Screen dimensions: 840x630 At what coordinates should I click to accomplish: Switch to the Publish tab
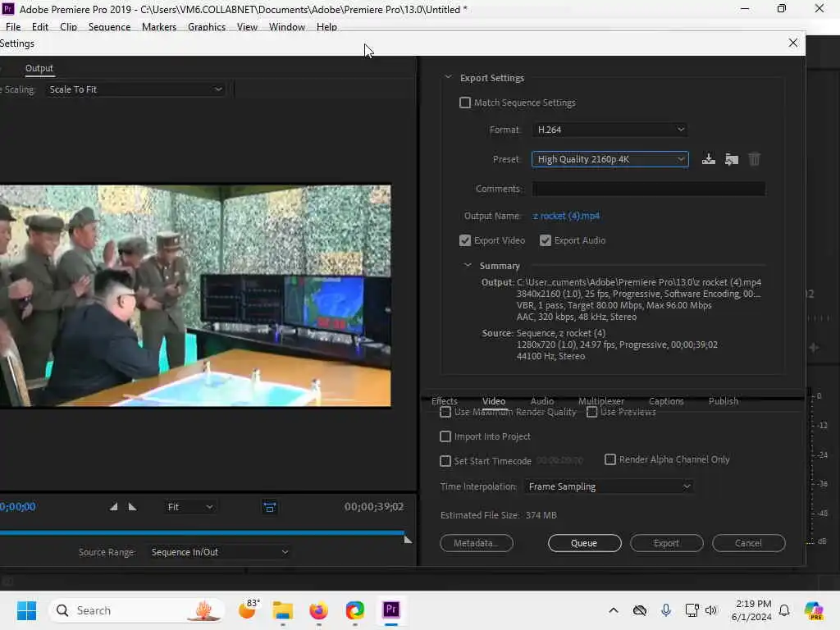pyautogui.click(x=724, y=400)
